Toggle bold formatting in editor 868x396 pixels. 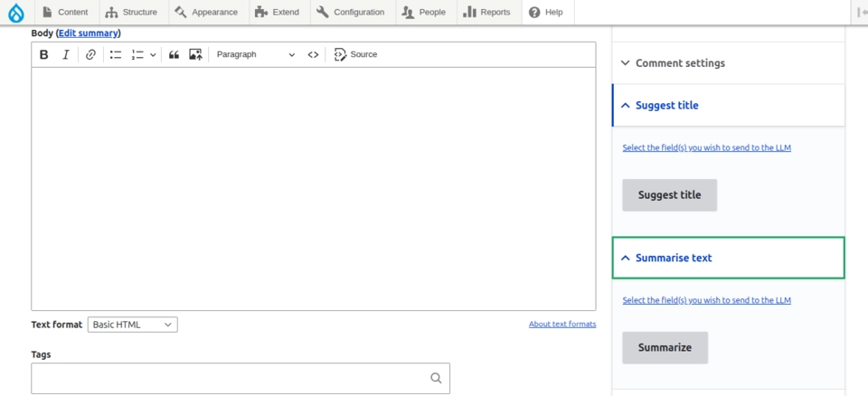[x=44, y=54]
